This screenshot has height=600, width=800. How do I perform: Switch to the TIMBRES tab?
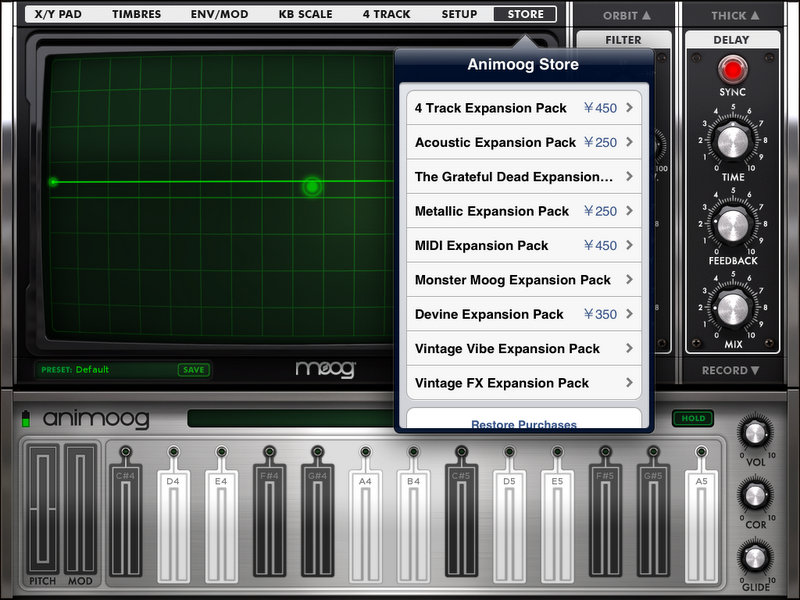(x=136, y=15)
